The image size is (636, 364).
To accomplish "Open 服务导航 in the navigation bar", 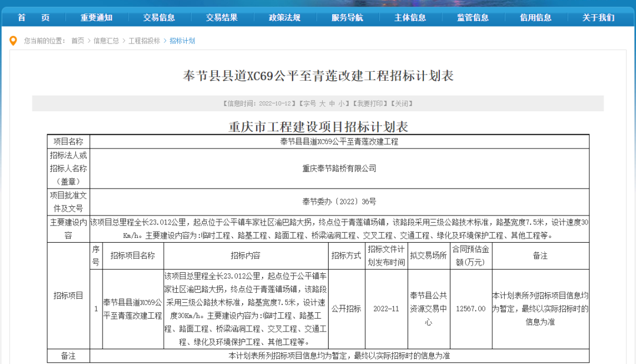I will tap(347, 18).
